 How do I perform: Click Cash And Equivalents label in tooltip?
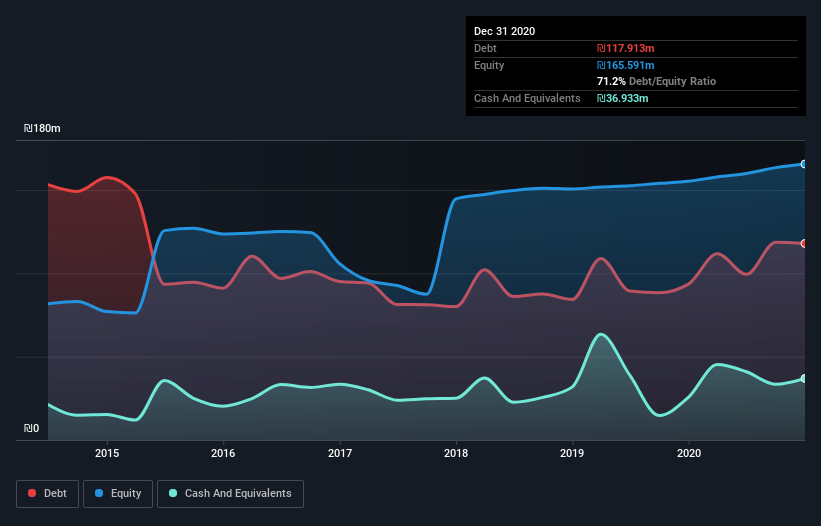click(x=527, y=98)
